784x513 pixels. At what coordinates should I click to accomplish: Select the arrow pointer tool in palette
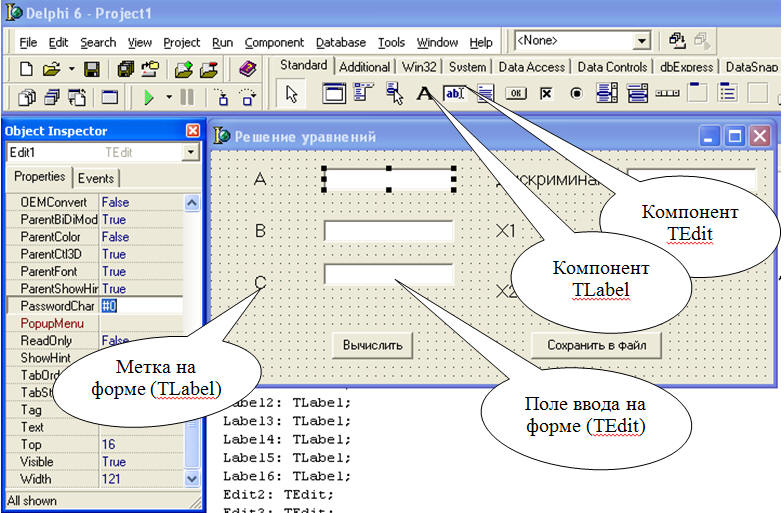tap(292, 95)
